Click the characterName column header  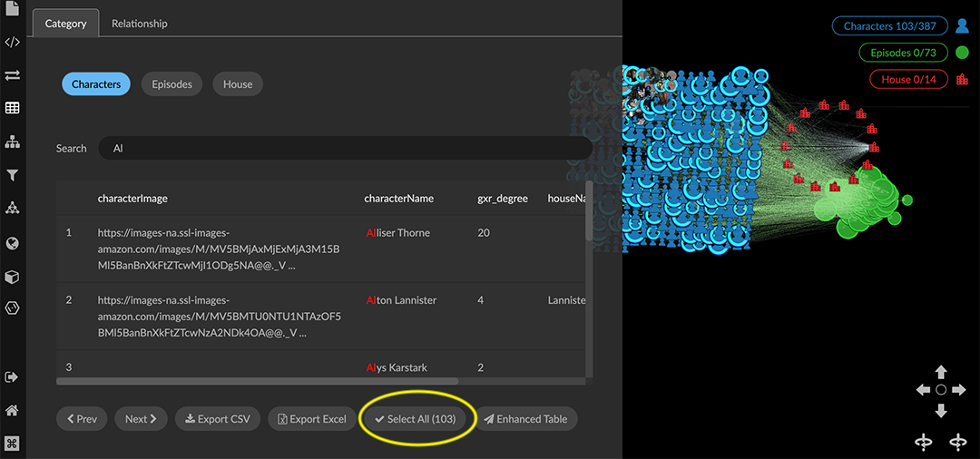[x=398, y=199]
